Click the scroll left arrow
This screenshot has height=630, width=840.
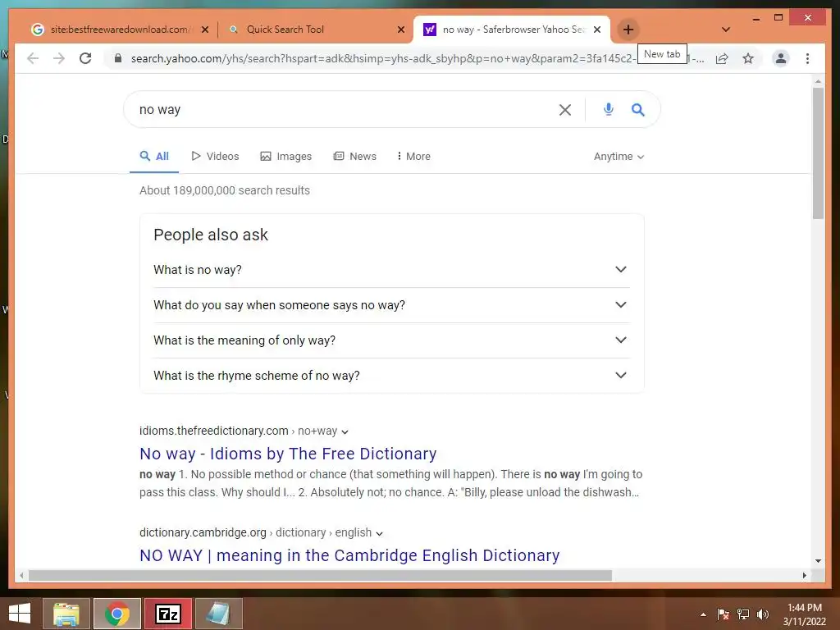(x=21, y=575)
